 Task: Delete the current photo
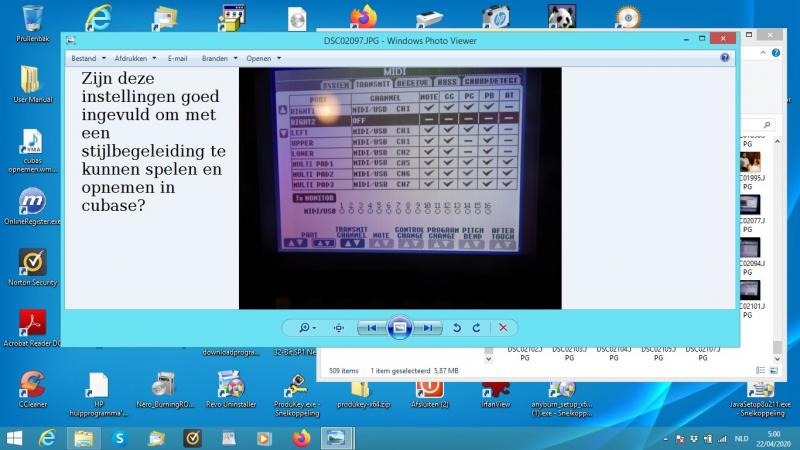click(503, 328)
